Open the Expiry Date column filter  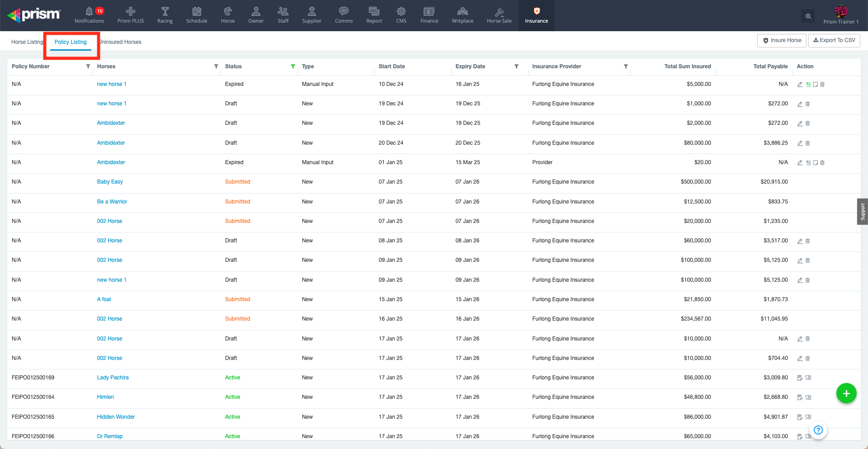(x=516, y=66)
